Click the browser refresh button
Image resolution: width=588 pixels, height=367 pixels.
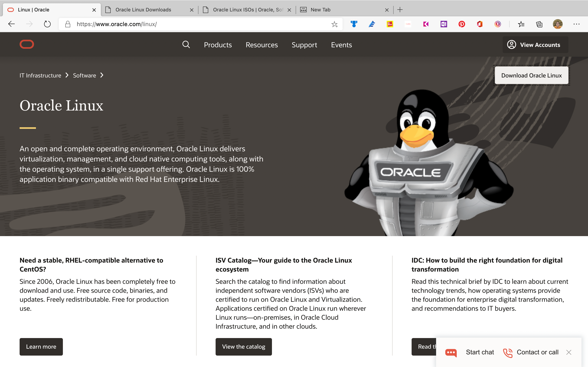pos(47,24)
